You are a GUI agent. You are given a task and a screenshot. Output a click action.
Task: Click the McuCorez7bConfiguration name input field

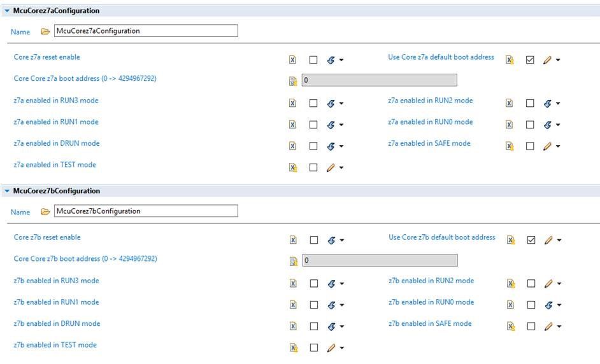pyautogui.click(x=145, y=211)
